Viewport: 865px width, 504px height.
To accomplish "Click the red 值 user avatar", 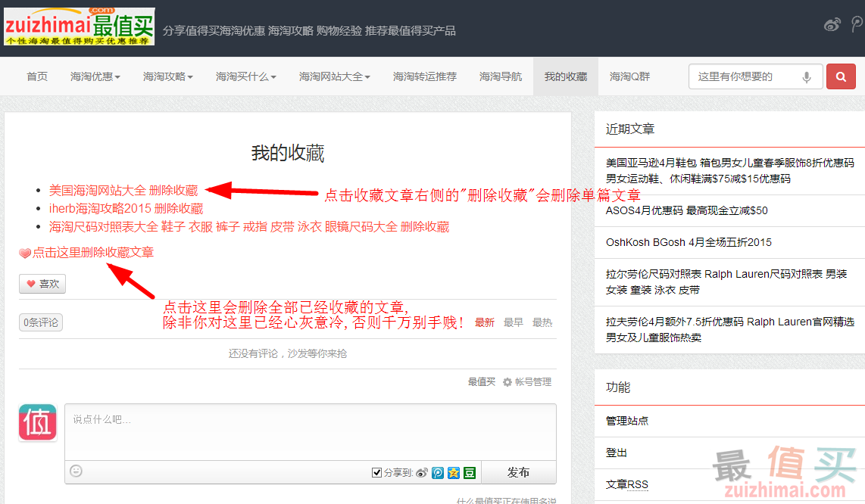I will (38, 422).
